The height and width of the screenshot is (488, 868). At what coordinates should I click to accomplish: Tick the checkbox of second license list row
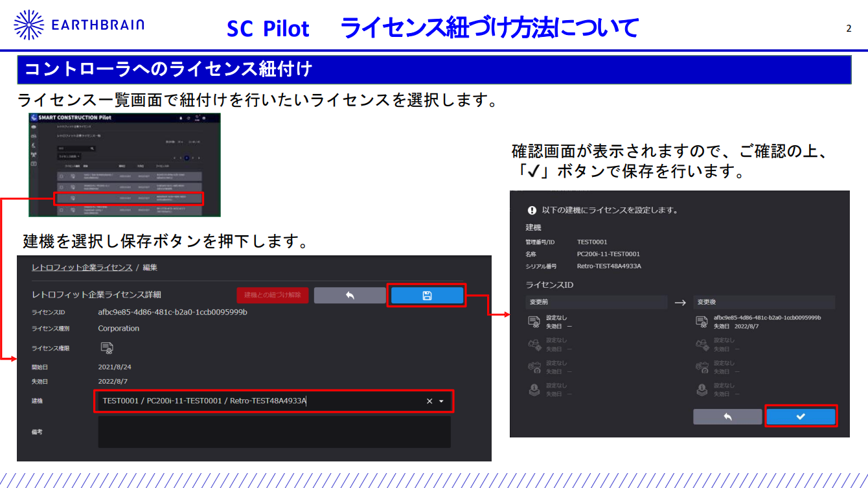point(62,187)
